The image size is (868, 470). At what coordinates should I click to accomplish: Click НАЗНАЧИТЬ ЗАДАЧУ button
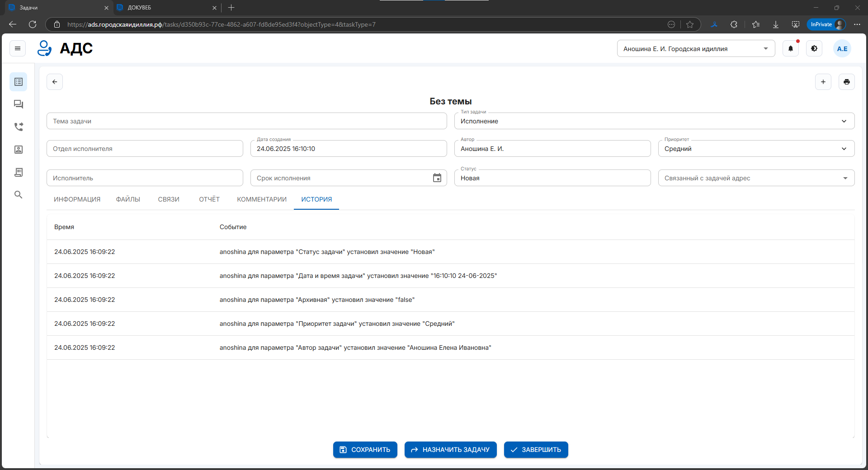pyautogui.click(x=451, y=450)
